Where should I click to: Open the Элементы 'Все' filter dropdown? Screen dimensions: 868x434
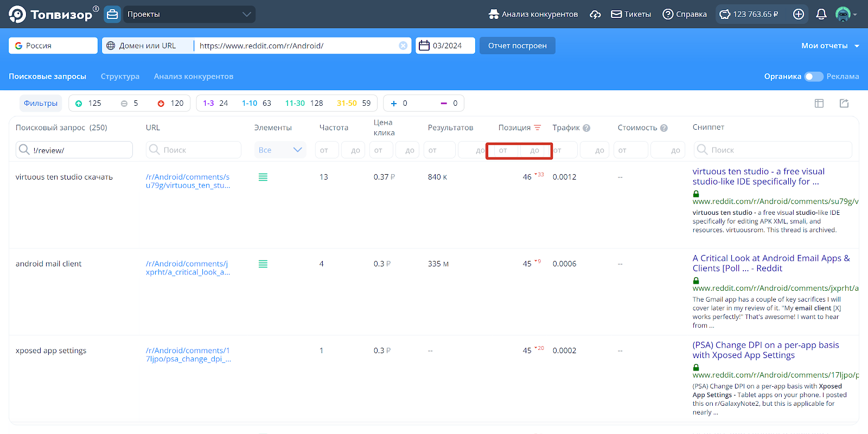(x=280, y=150)
